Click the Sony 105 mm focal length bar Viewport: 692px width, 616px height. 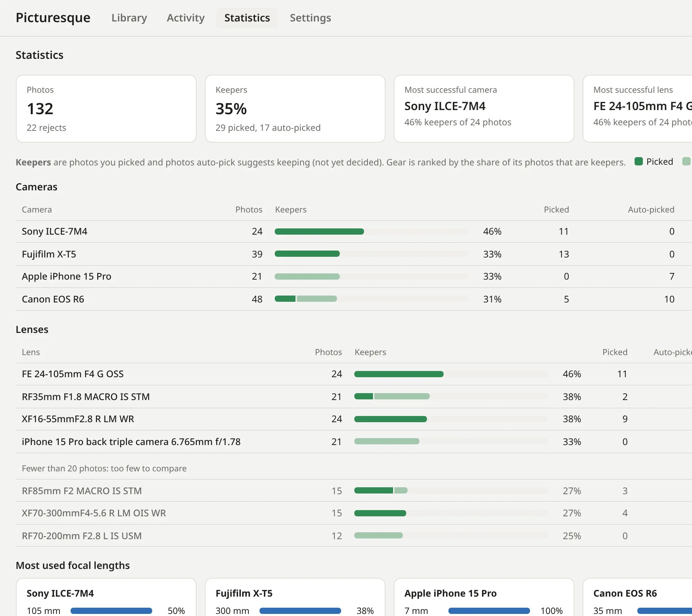pyautogui.click(x=111, y=611)
